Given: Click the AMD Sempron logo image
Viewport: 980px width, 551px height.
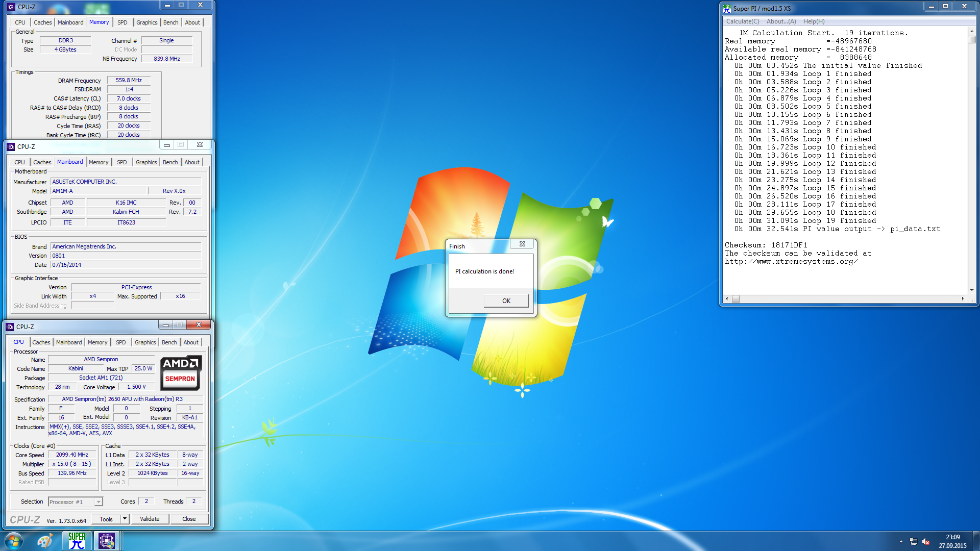Looking at the screenshot, I should 181,373.
